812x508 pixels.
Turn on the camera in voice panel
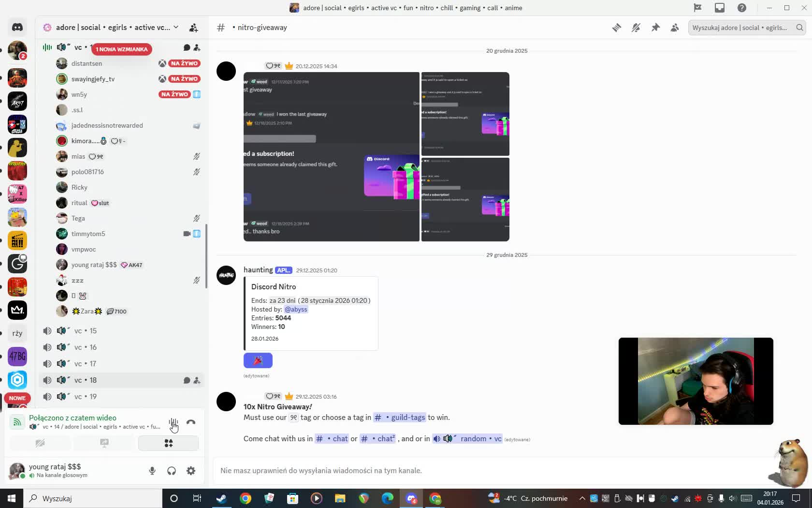pyautogui.click(x=40, y=443)
